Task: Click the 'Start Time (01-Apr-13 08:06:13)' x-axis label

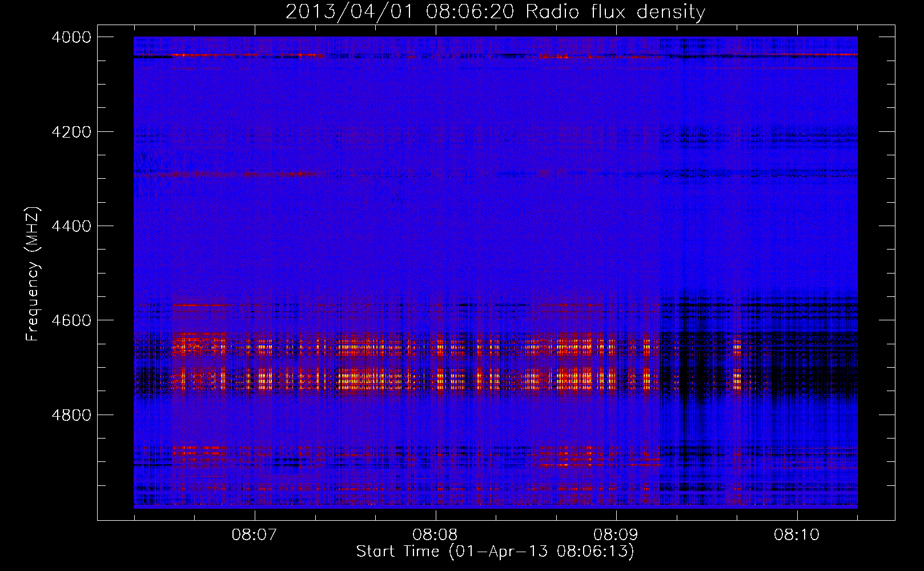Action: [x=495, y=552]
